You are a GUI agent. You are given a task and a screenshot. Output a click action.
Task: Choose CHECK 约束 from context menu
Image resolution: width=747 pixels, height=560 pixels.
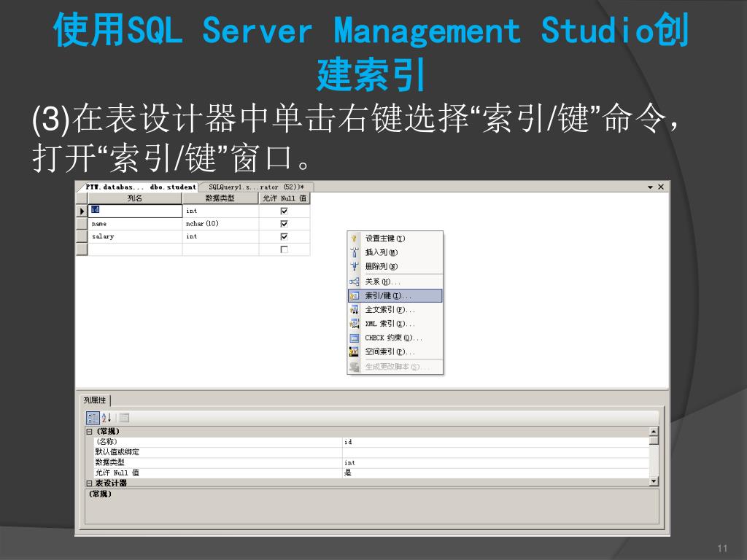(395, 338)
